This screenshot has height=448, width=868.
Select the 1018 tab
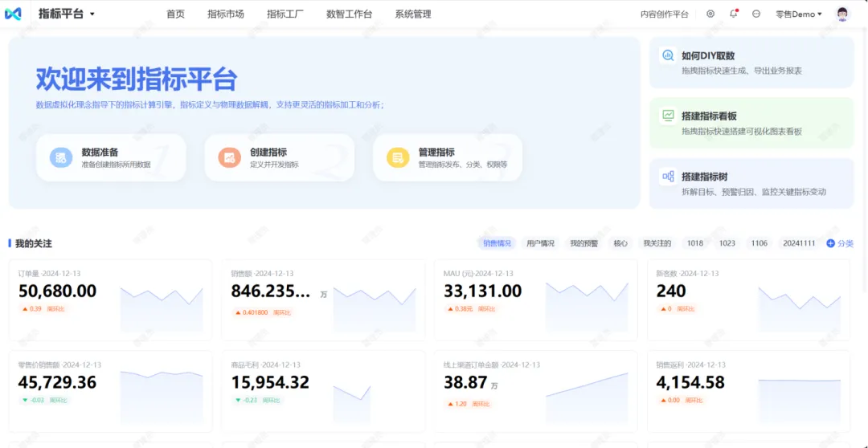695,243
